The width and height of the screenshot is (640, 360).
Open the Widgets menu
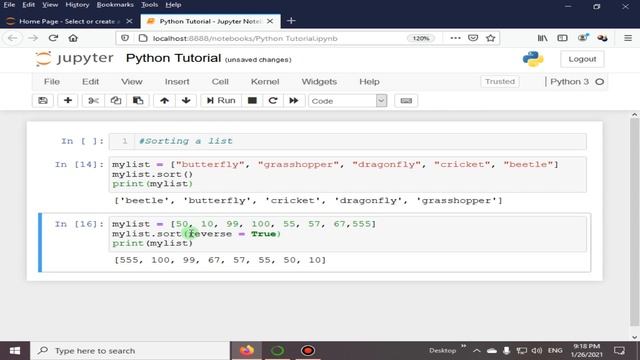point(319,82)
